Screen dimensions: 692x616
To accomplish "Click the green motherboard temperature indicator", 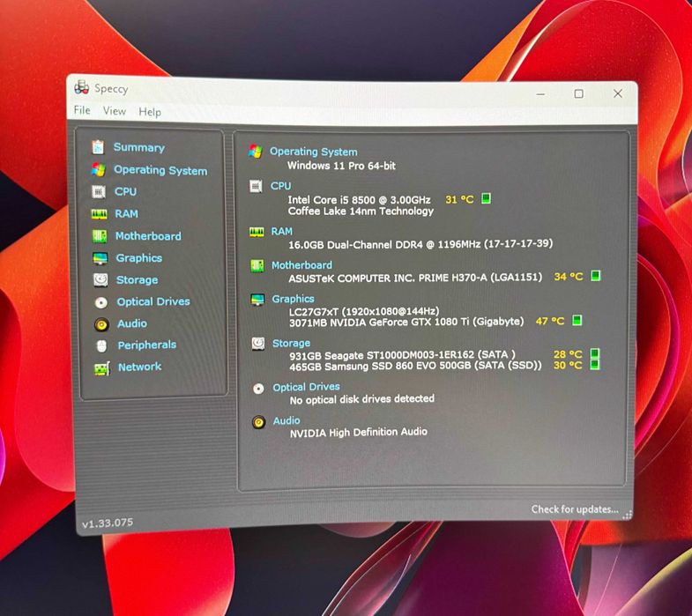I will tap(595, 276).
